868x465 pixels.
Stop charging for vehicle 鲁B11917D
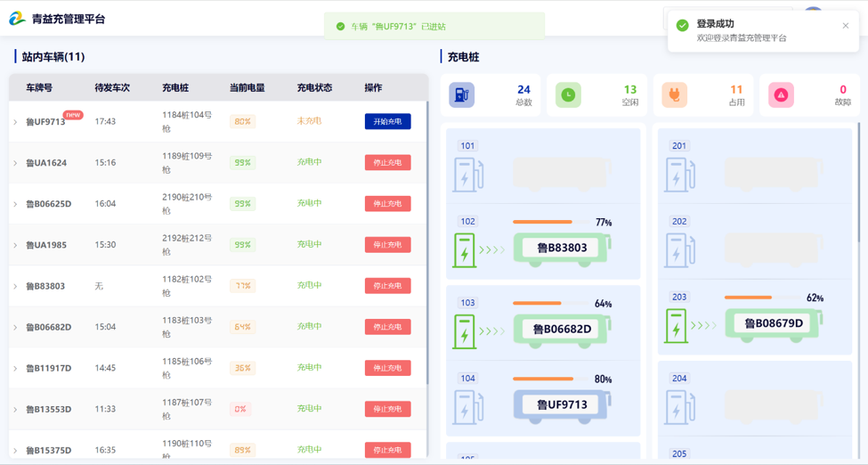point(387,368)
